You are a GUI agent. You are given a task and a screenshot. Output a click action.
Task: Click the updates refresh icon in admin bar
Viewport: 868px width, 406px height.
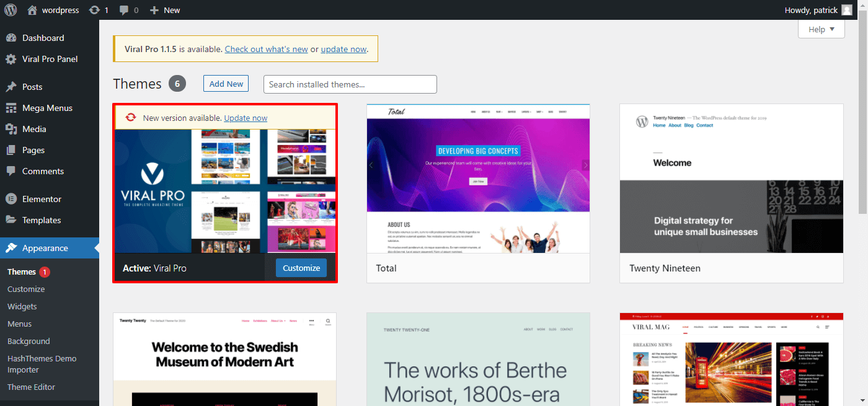pyautogui.click(x=94, y=10)
